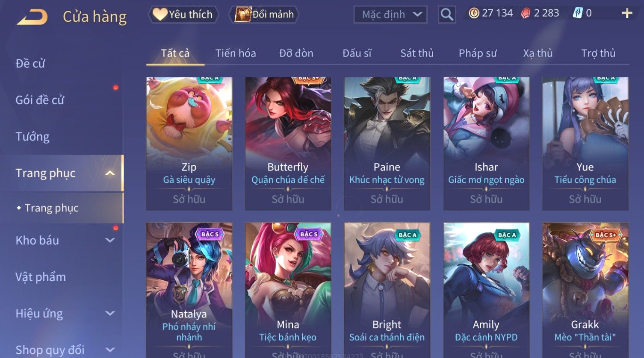Tap the blue voucher ticket icon
The width and height of the screenshot is (644, 358).
[x=577, y=13]
